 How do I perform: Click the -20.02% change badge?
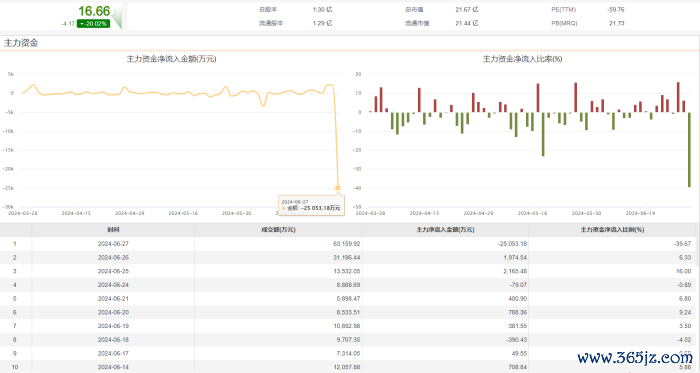point(93,24)
